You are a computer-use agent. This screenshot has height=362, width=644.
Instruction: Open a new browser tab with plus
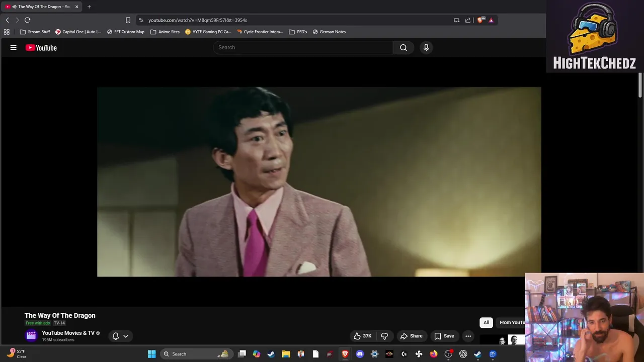pyautogui.click(x=89, y=7)
